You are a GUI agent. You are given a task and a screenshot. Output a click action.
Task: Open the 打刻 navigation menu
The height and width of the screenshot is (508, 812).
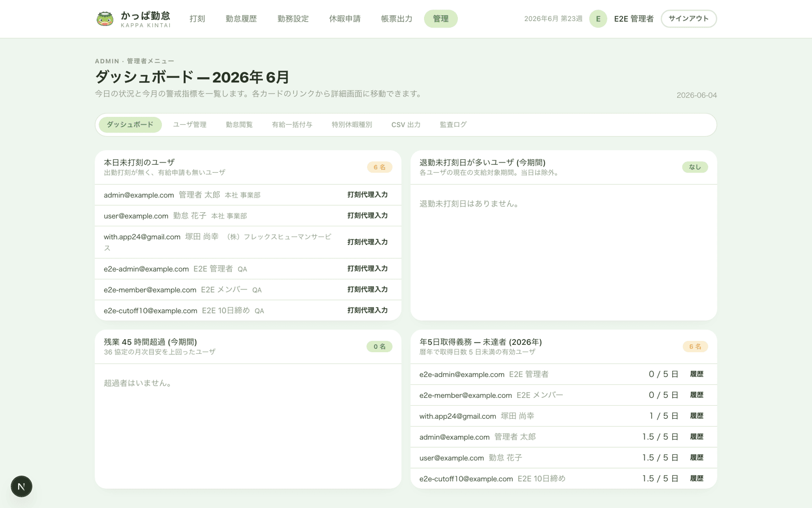[x=197, y=19]
